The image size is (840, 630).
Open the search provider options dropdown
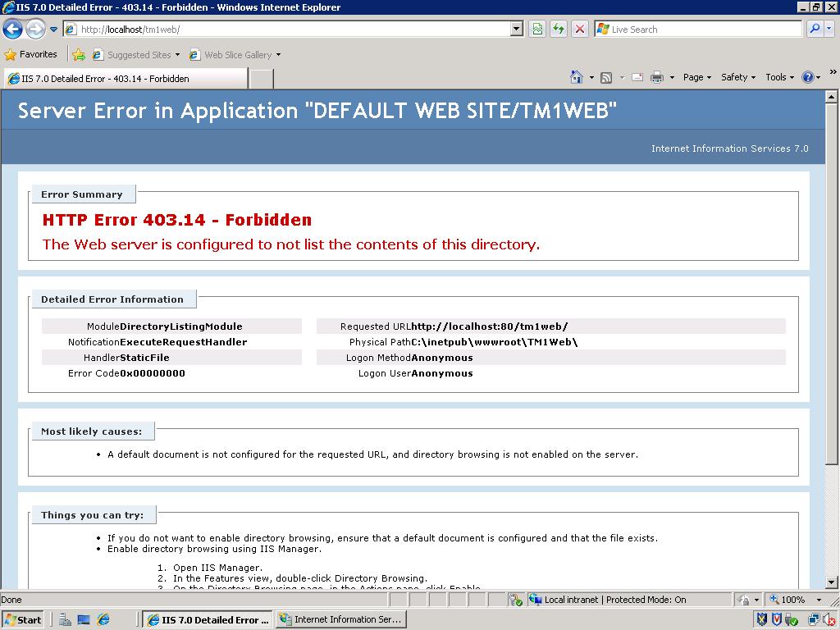pos(829,29)
